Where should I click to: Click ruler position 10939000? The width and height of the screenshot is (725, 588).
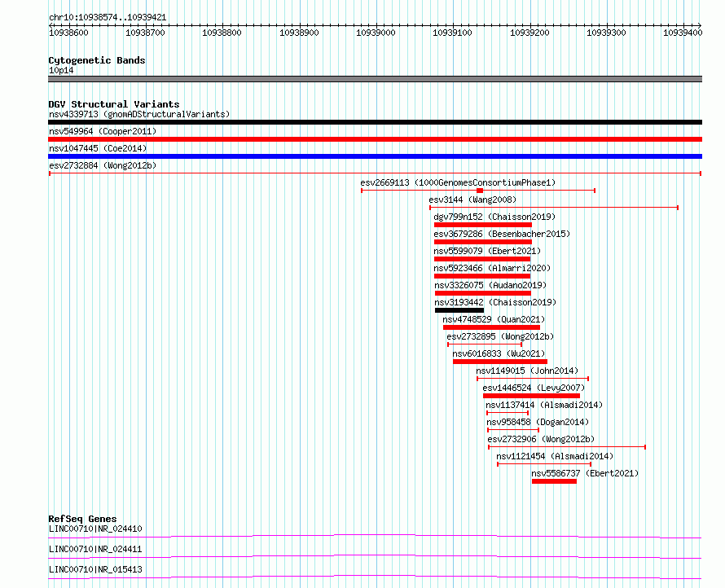(x=376, y=33)
